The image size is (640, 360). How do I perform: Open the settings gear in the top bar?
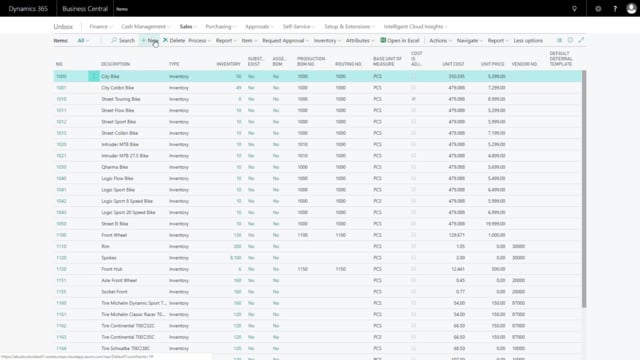[x=598, y=9]
